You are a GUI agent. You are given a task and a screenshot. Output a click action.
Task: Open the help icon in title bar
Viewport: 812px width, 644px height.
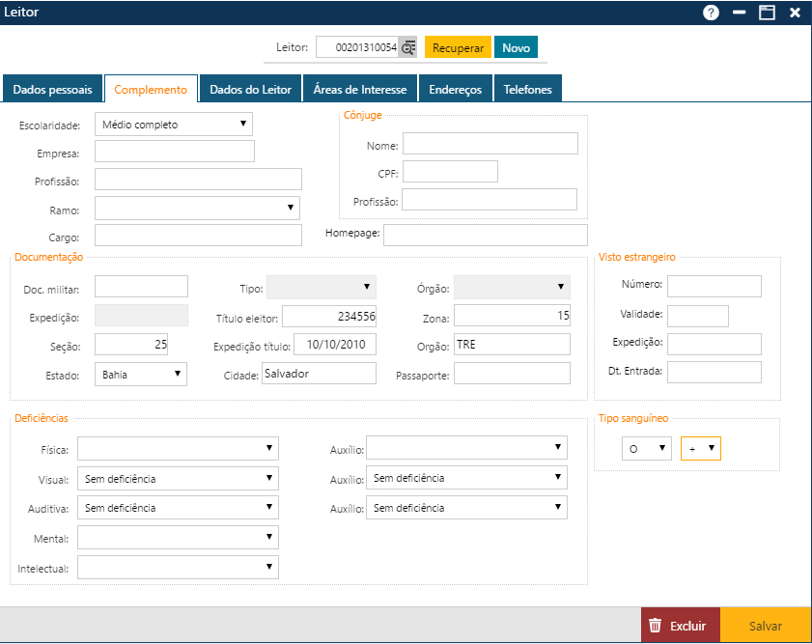pos(712,14)
